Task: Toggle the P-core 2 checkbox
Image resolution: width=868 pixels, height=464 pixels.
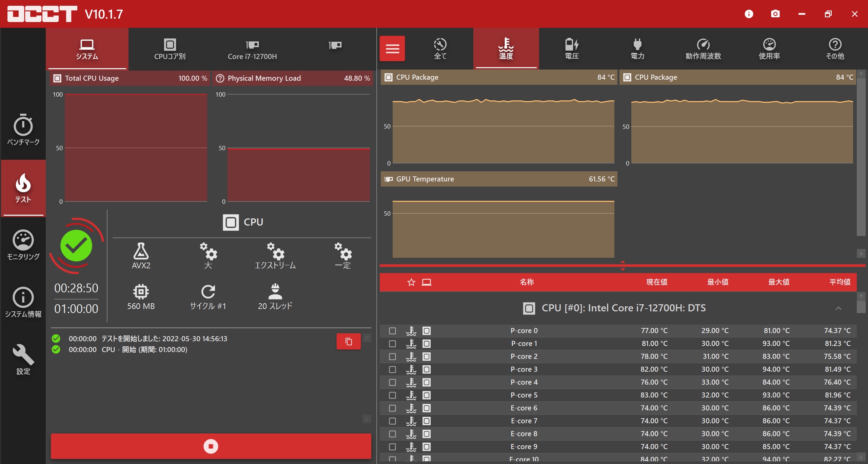Action: coord(392,356)
